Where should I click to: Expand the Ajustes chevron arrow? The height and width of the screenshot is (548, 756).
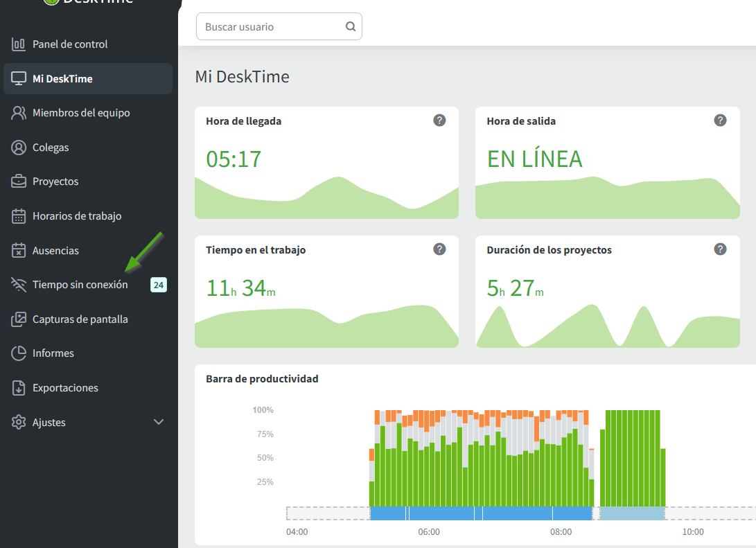[x=159, y=422]
